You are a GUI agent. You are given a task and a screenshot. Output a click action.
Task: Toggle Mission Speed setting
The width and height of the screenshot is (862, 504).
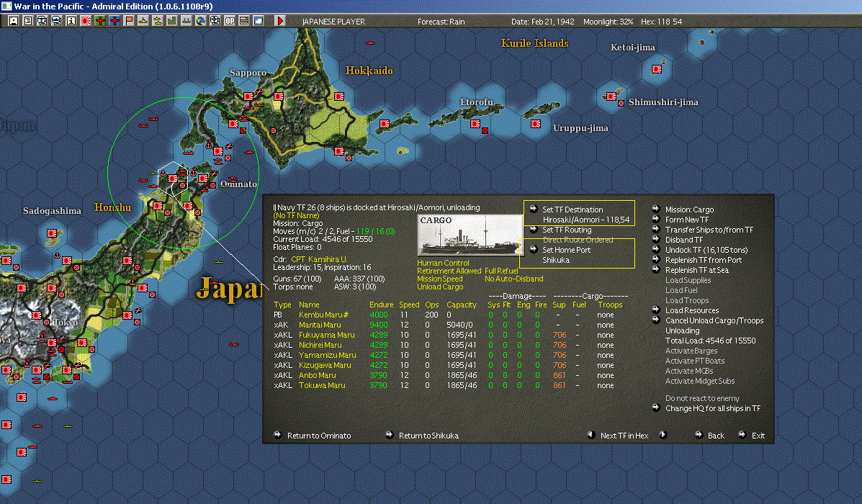[x=440, y=279]
